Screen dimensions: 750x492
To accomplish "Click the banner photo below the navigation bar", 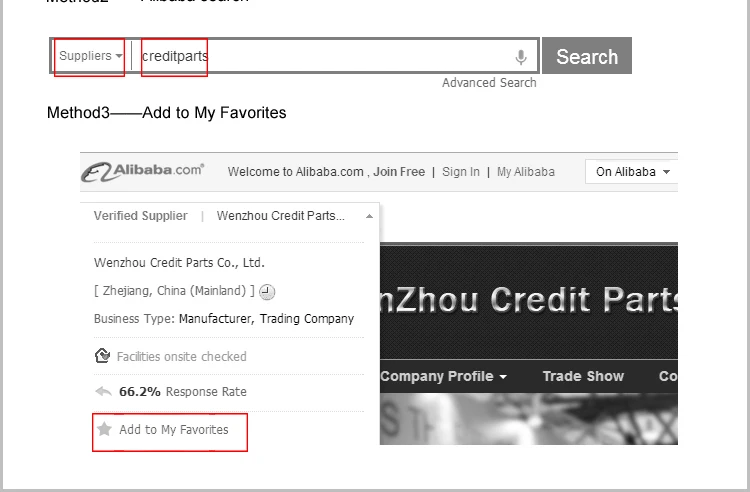I will [x=529, y=419].
